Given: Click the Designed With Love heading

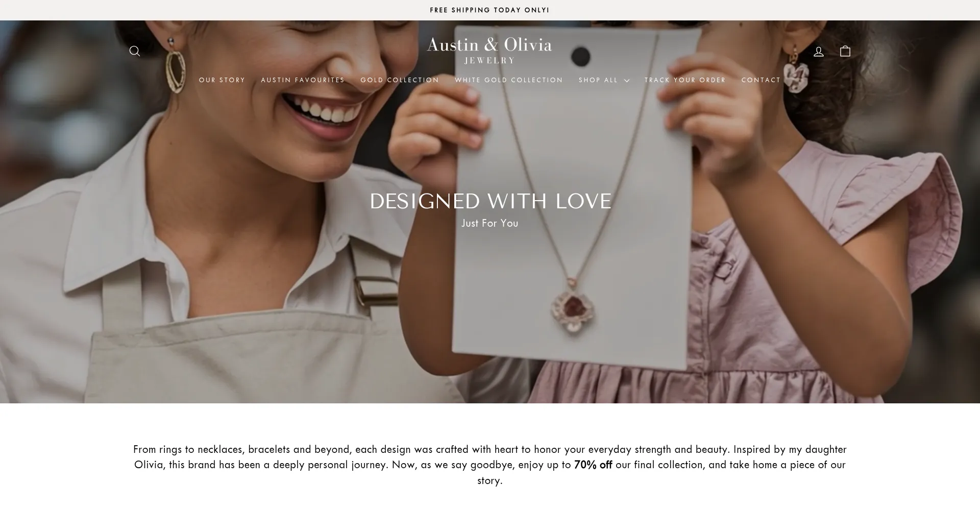Looking at the screenshot, I should [490, 201].
